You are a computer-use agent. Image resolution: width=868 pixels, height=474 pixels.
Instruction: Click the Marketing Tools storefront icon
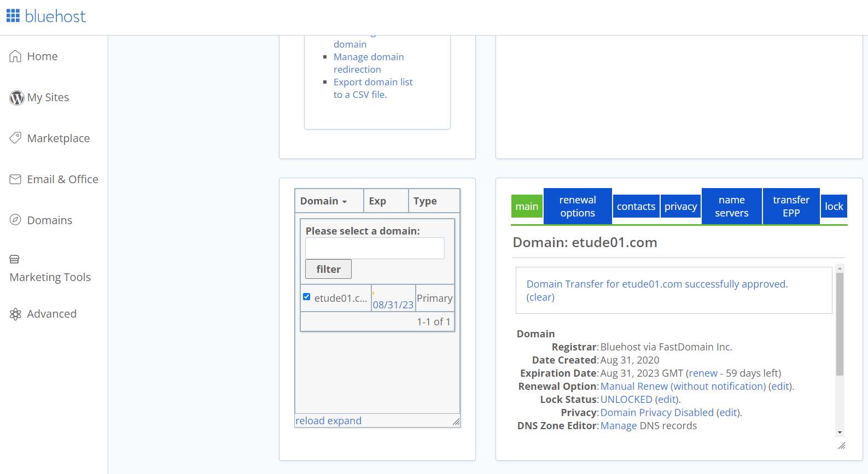click(x=15, y=259)
